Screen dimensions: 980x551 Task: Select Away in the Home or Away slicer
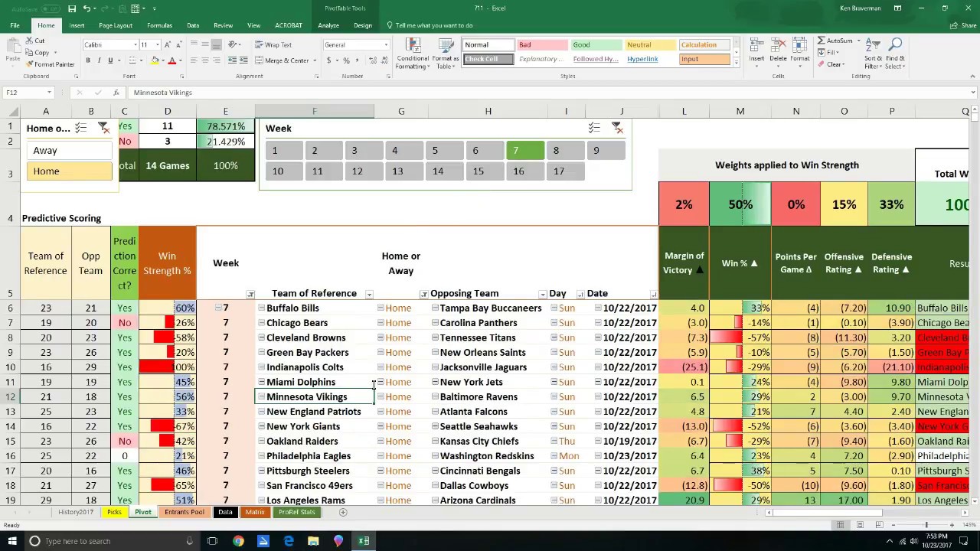(x=69, y=151)
